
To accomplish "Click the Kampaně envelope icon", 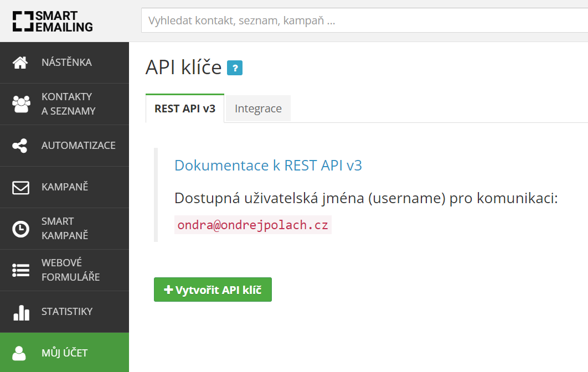I will (x=20, y=188).
